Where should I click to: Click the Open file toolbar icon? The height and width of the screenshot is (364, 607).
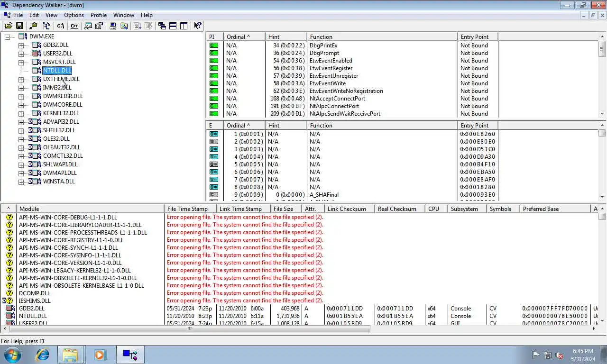point(9,26)
